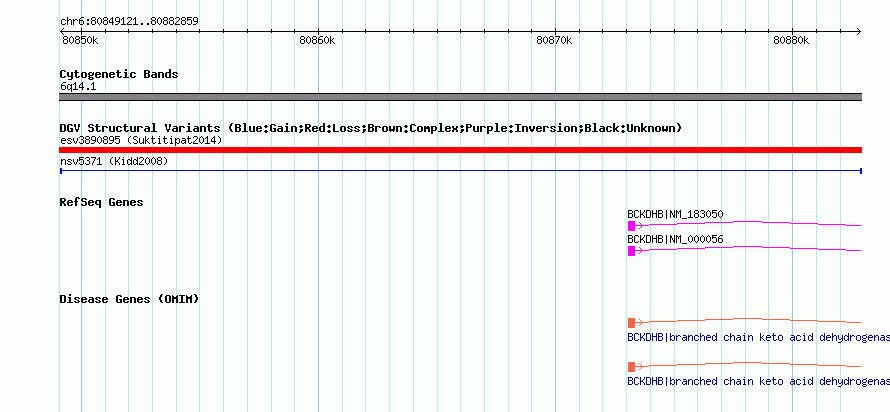Click the 6q14.1 band label

point(78,86)
